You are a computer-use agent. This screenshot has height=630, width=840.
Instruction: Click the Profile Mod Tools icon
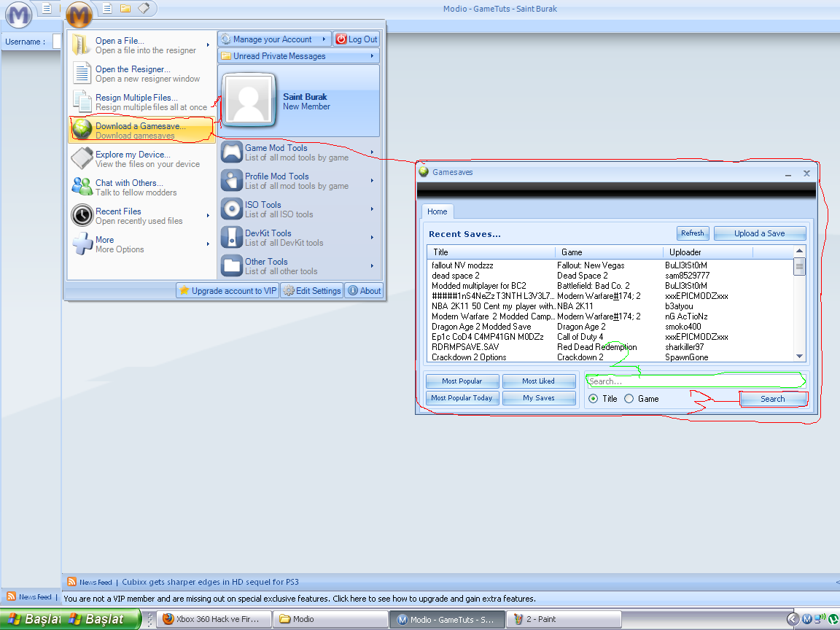point(231,181)
